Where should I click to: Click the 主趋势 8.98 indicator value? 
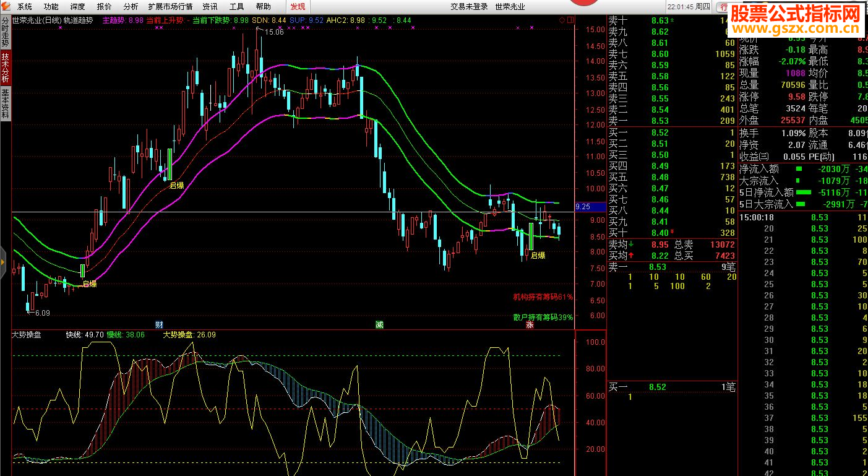tap(123, 20)
